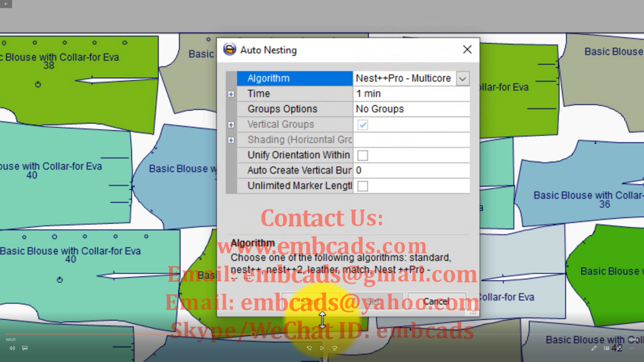Click the pencil edit icon
The image size is (644, 362).
click(x=594, y=348)
